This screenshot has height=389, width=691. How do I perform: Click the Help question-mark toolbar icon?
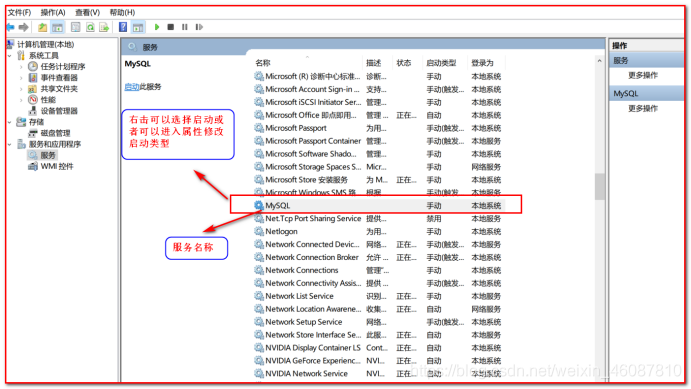[x=123, y=27]
